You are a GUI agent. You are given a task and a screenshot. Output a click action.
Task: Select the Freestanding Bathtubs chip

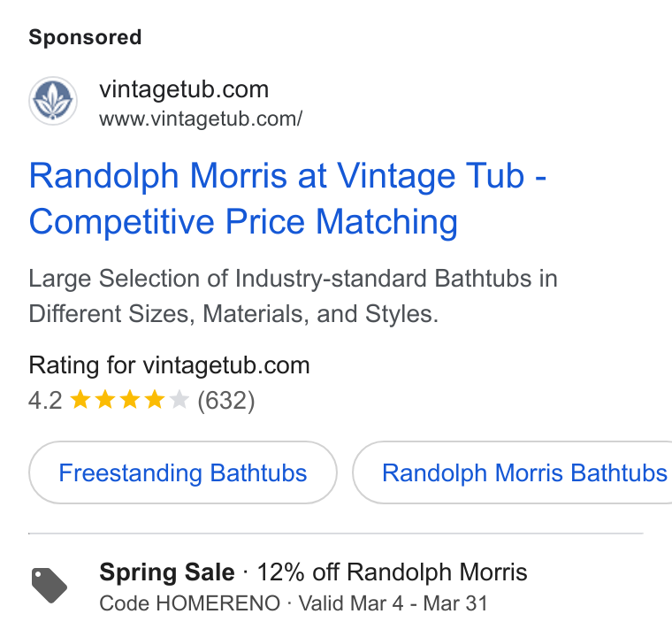tap(183, 472)
